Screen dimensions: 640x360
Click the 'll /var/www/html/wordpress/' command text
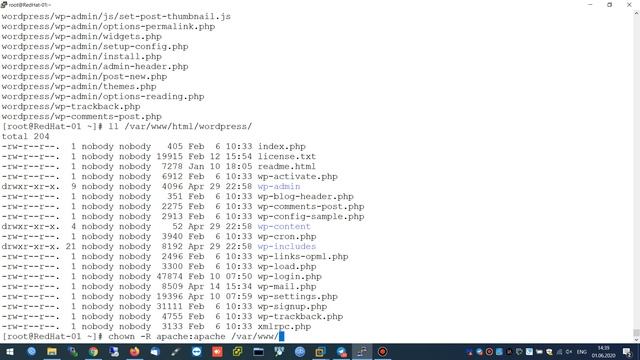pos(180,127)
